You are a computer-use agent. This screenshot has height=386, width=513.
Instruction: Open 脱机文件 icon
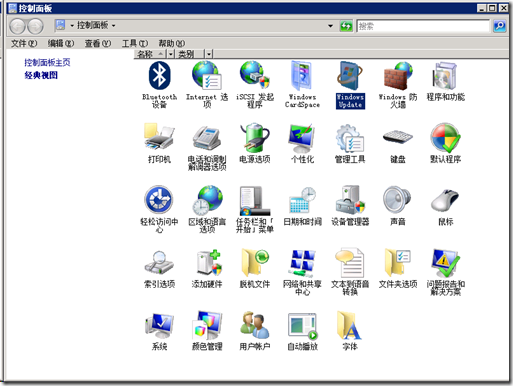click(x=255, y=268)
